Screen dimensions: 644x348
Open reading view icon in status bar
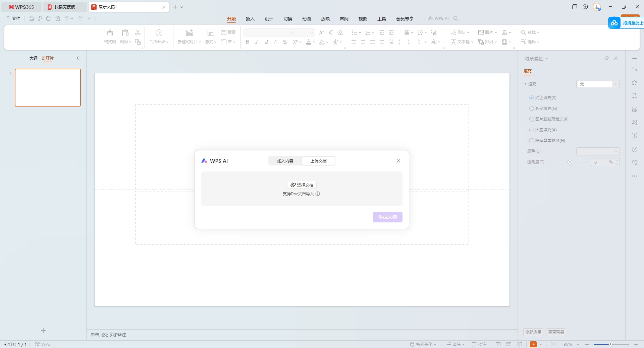coord(520,344)
